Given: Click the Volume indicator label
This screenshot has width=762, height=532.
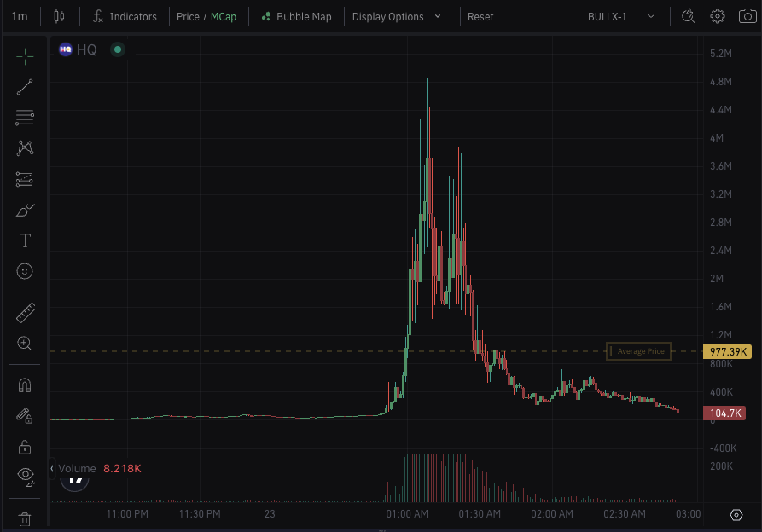Looking at the screenshot, I should click(78, 468).
